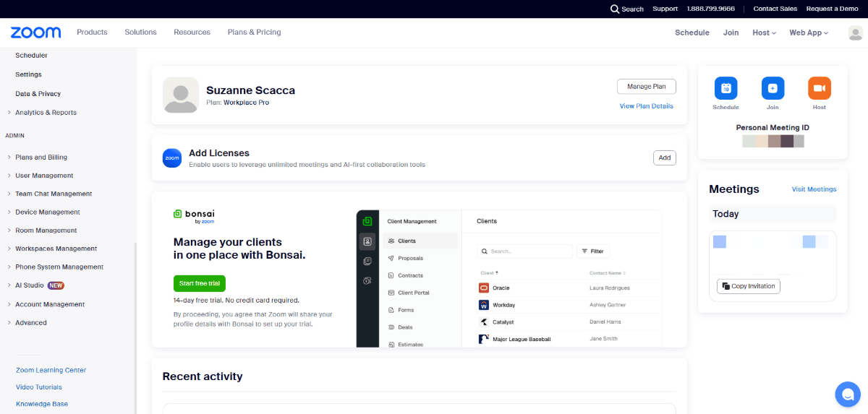Screen dimensions: 868x414
Task: Open the Products menu
Action: [x=92, y=32]
